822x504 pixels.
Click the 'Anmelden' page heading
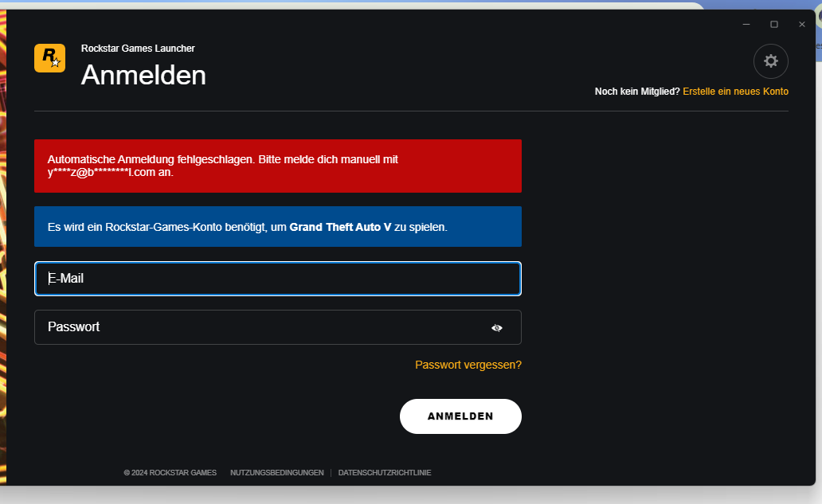[x=143, y=75]
